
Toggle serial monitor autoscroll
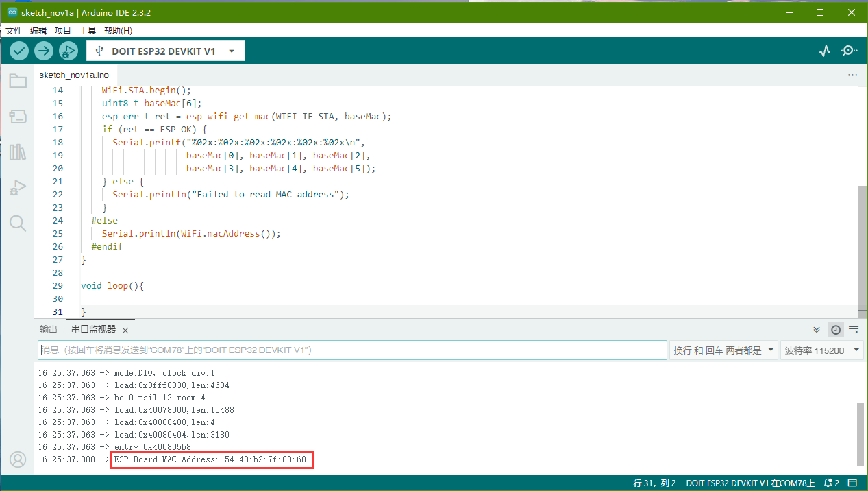[817, 330]
